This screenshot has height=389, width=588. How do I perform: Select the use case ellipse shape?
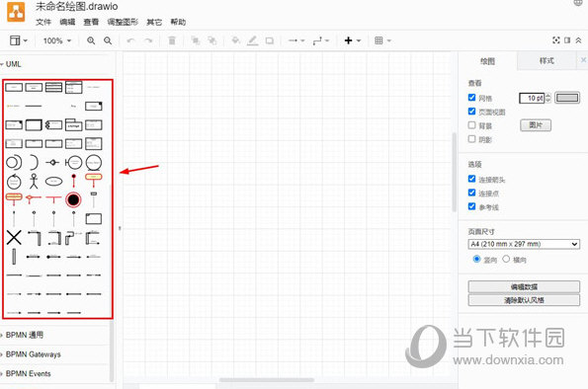point(53,182)
